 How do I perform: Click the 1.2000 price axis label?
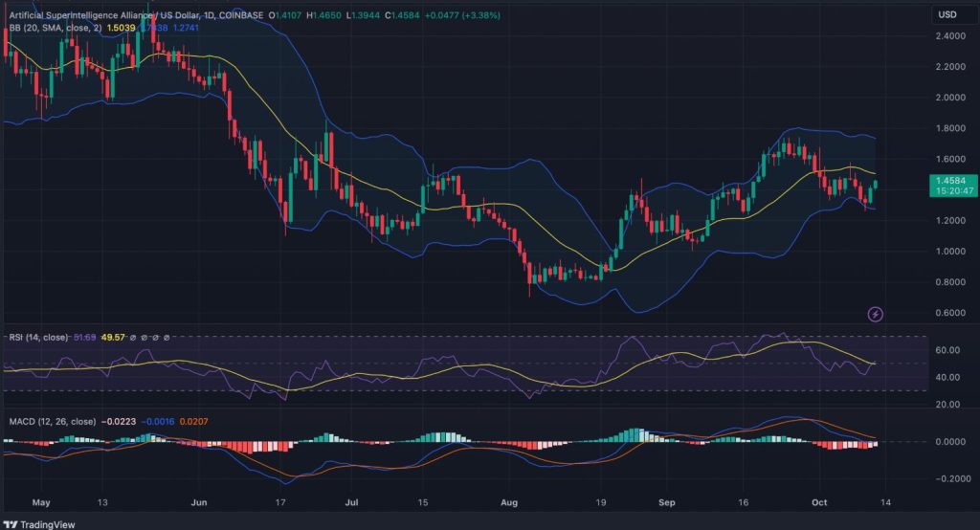[x=950, y=221]
